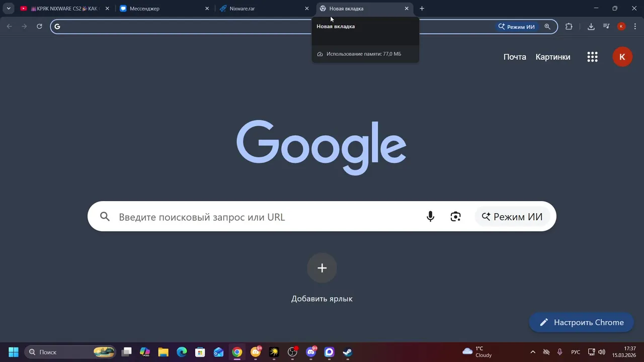The image size is (644, 362).
Task: Click the Добавить ярлык plus button
Action: coord(322,268)
